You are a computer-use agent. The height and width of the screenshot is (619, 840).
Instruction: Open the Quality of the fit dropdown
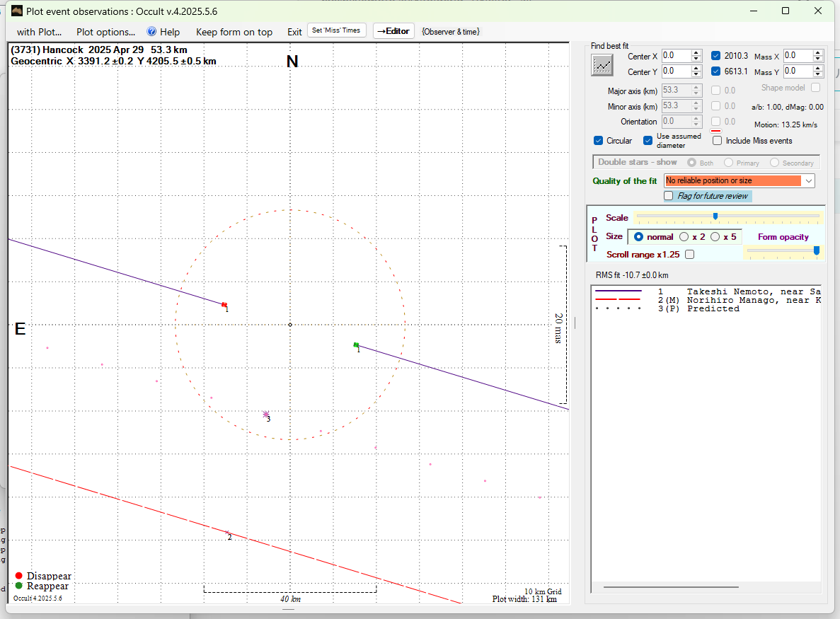808,181
